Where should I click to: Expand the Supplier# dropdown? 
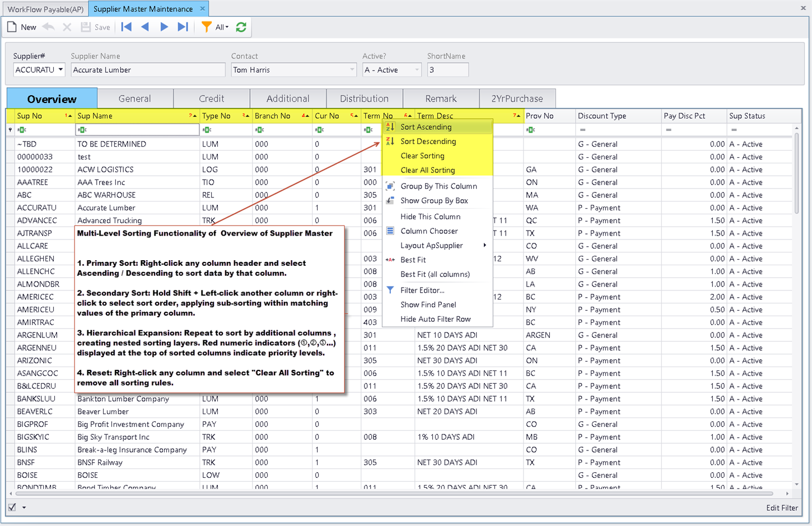point(60,70)
